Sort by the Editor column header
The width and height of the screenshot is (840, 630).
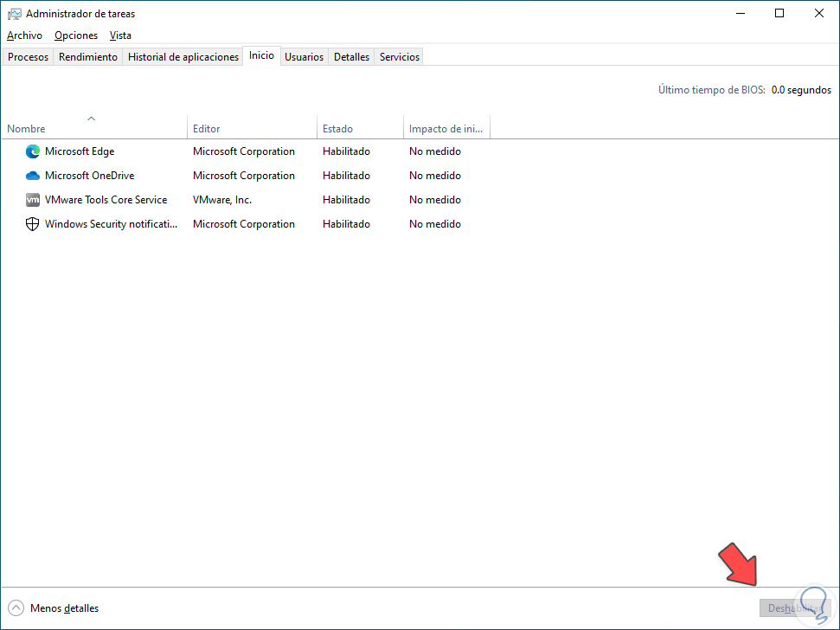252,127
